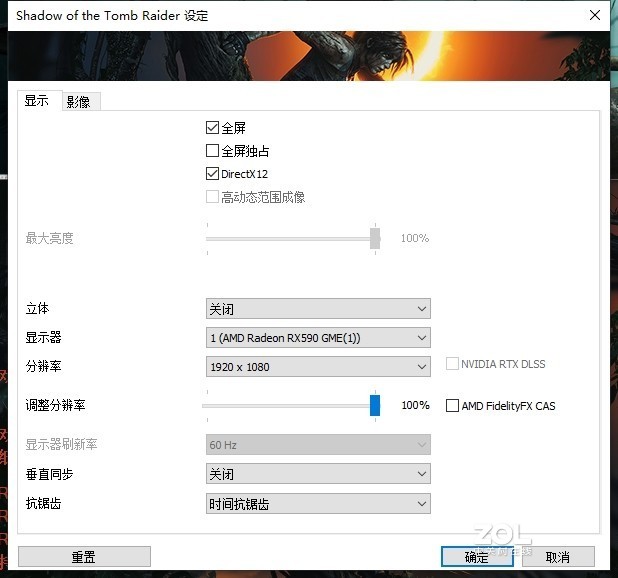Click the 调整分辨率 label
This screenshot has height=578, width=618.
56,405
